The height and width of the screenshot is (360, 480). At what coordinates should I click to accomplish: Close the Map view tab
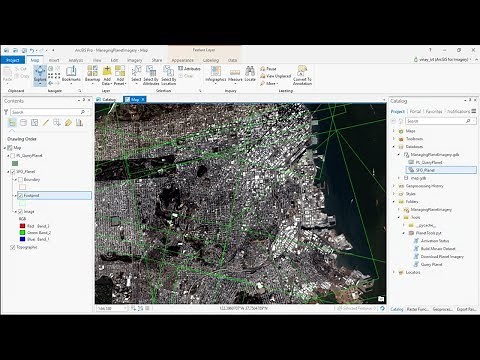tap(143, 99)
